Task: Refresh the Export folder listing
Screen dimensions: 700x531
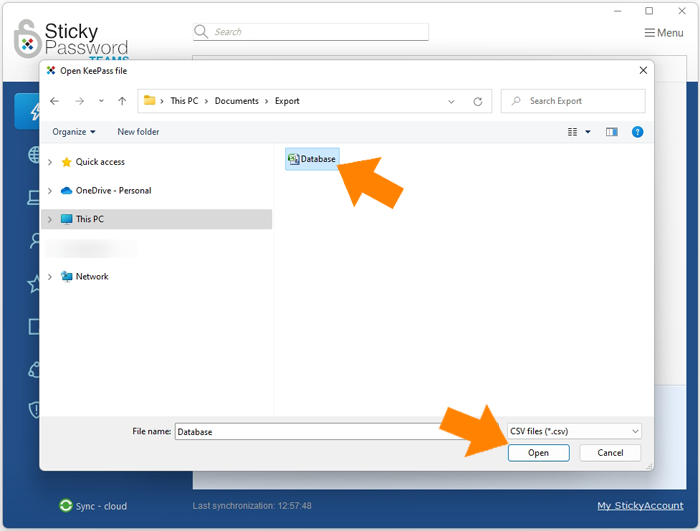Action: tap(478, 101)
